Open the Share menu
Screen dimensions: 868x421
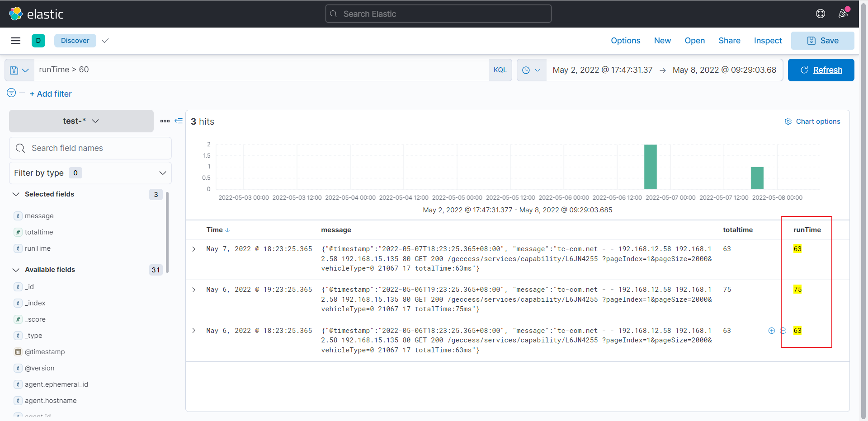(729, 41)
